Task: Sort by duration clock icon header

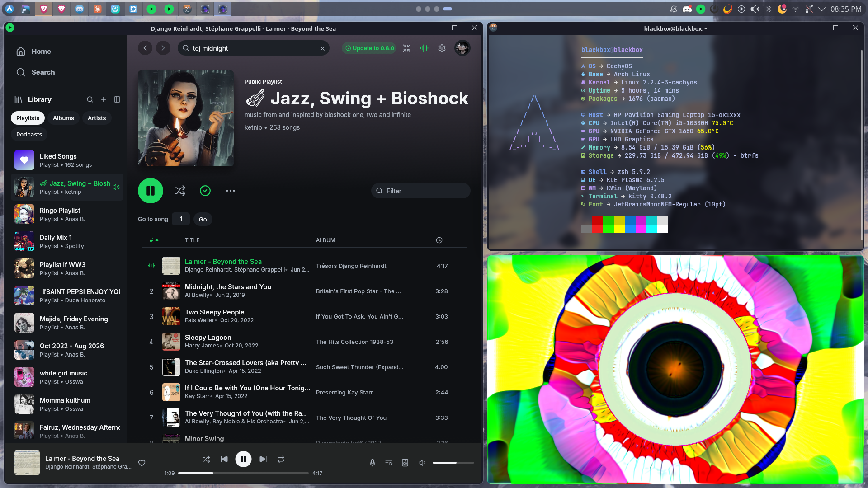Action: (x=439, y=240)
